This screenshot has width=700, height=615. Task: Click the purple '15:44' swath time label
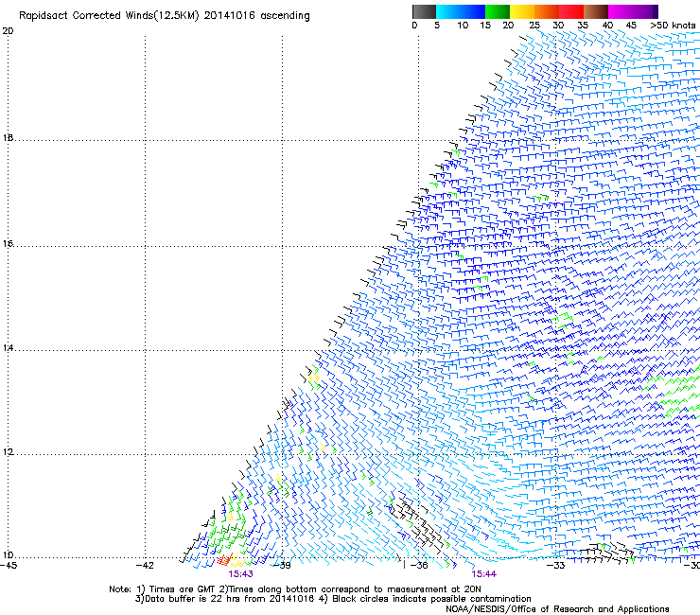[x=484, y=574]
